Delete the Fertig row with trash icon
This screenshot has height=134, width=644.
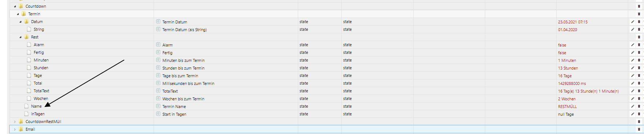click(639, 53)
